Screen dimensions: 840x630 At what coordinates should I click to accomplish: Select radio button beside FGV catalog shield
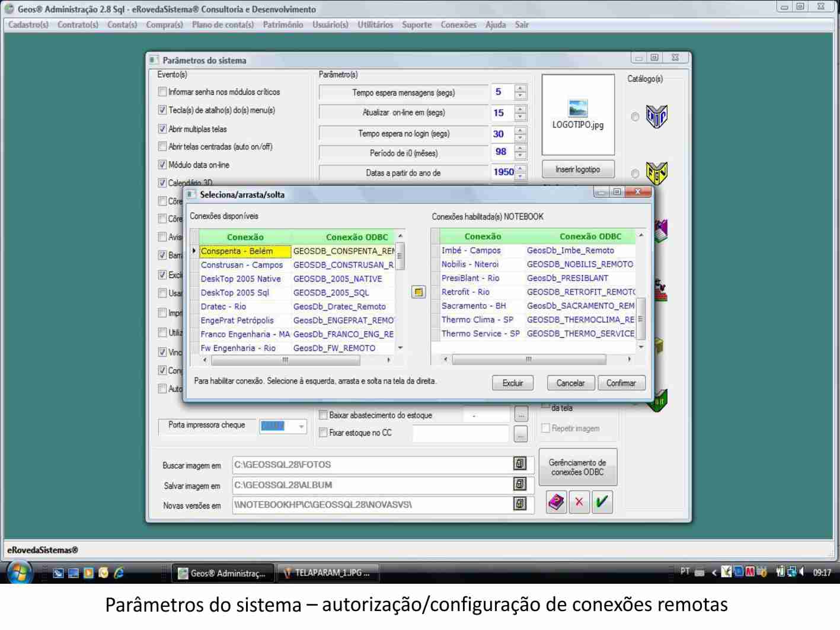pyautogui.click(x=635, y=174)
